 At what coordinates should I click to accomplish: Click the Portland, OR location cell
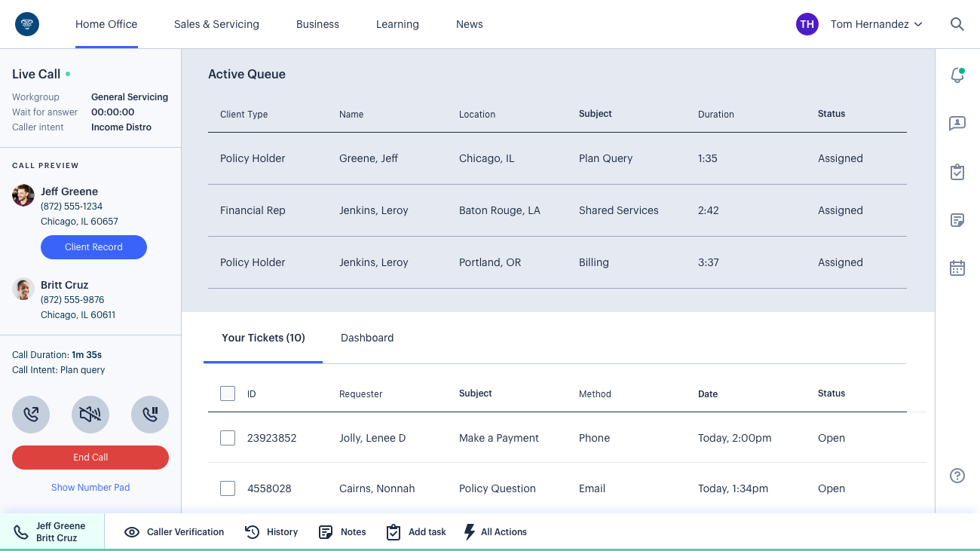(x=490, y=262)
